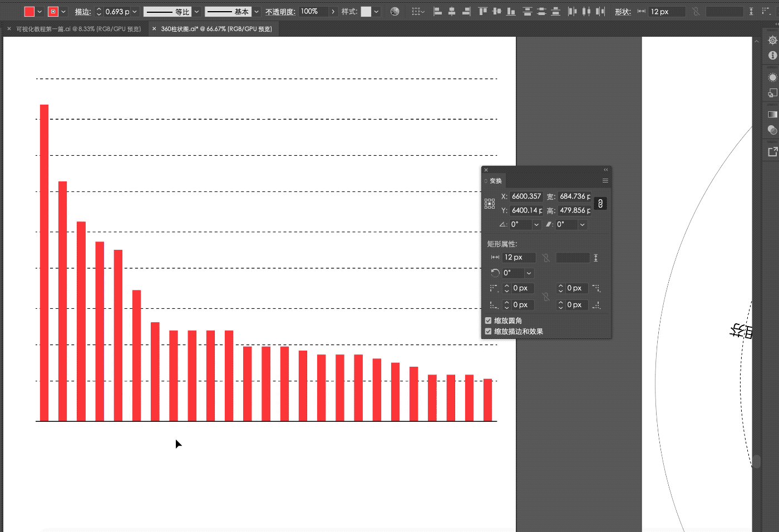Switch to the 可视化教程第一篇.ai tab
779x532 pixels.
(78, 29)
